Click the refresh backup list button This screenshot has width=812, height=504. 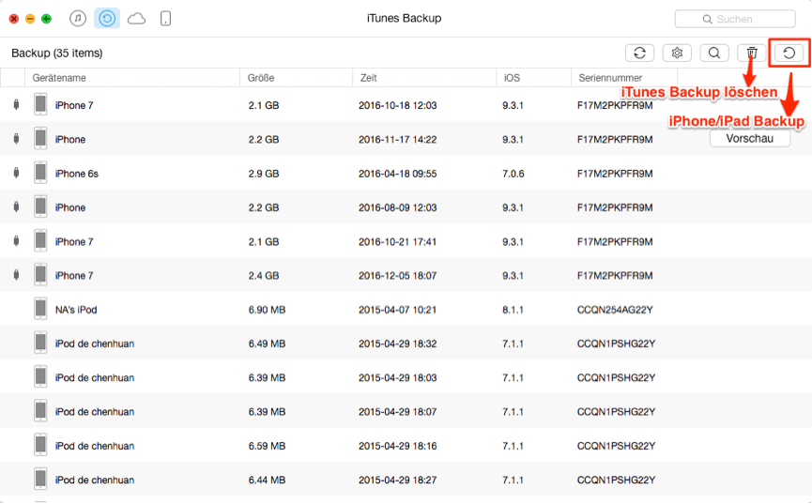pyautogui.click(x=639, y=53)
